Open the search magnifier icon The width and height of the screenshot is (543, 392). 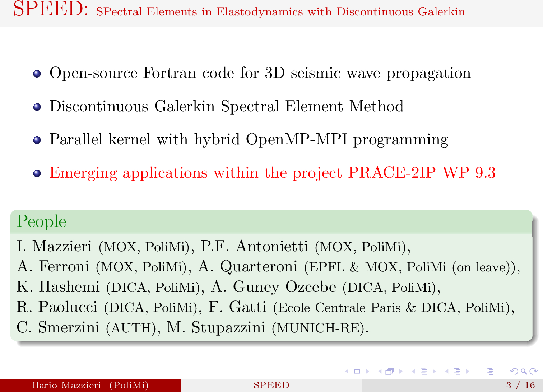pyautogui.click(x=523, y=371)
